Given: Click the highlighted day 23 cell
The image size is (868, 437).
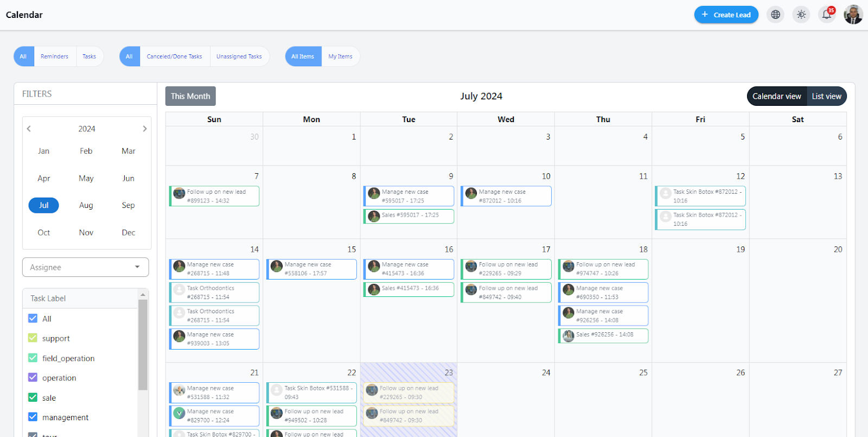Looking at the screenshot, I should 409,400.
